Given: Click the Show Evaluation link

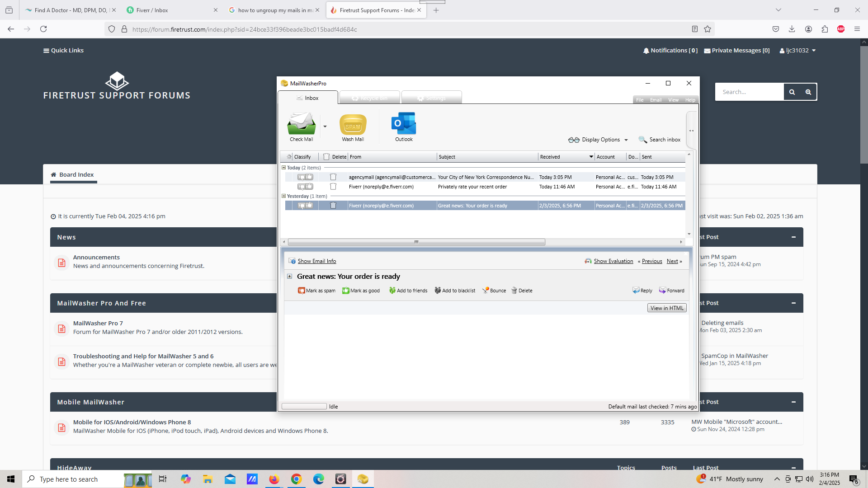Looking at the screenshot, I should (x=613, y=261).
